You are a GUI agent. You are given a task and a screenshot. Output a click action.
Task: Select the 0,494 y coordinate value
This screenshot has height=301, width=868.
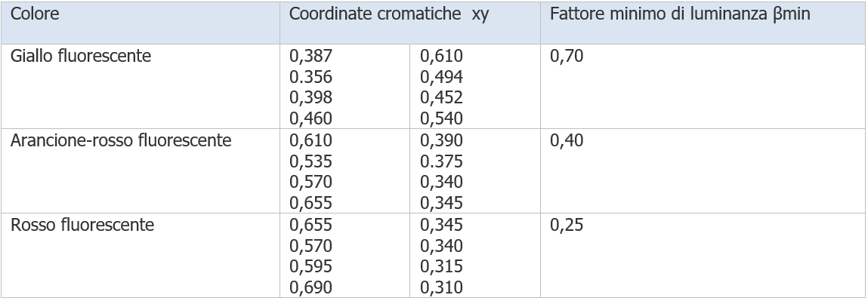click(441, 77)
